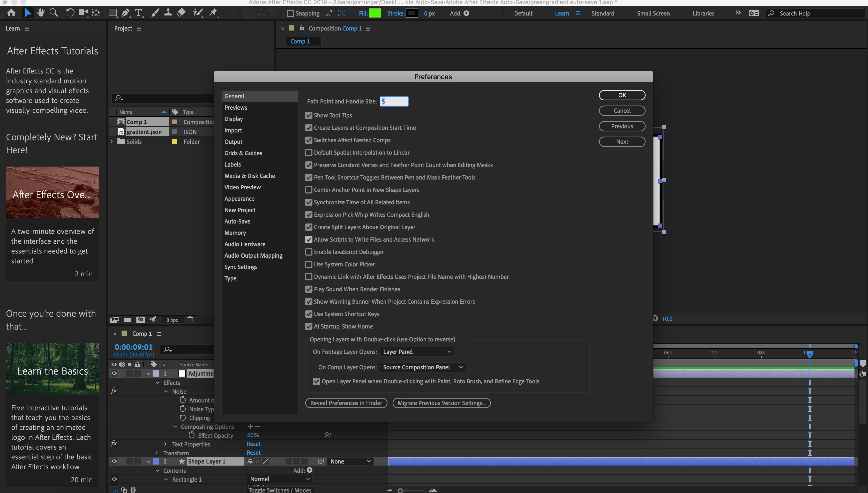This screenshot has width=868, height=493.
Task: Open On Footage Layer Opens dropdown
Action: point(416,352)
